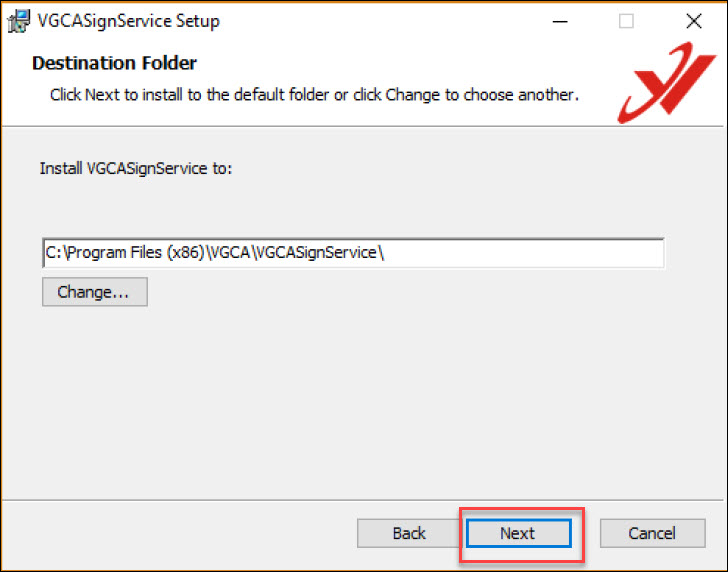Open the Change... folder browser
The image size is (728, 572).
click(94, 292)
